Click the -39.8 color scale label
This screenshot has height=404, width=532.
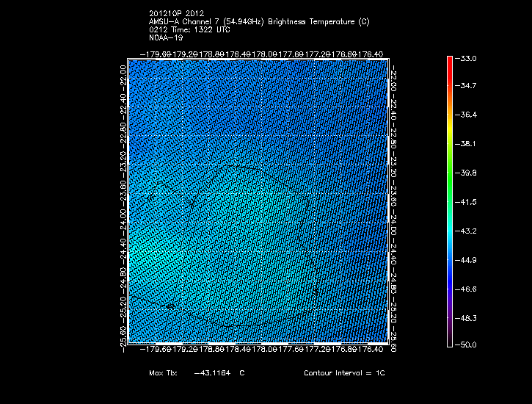click(x=467, y=173)
